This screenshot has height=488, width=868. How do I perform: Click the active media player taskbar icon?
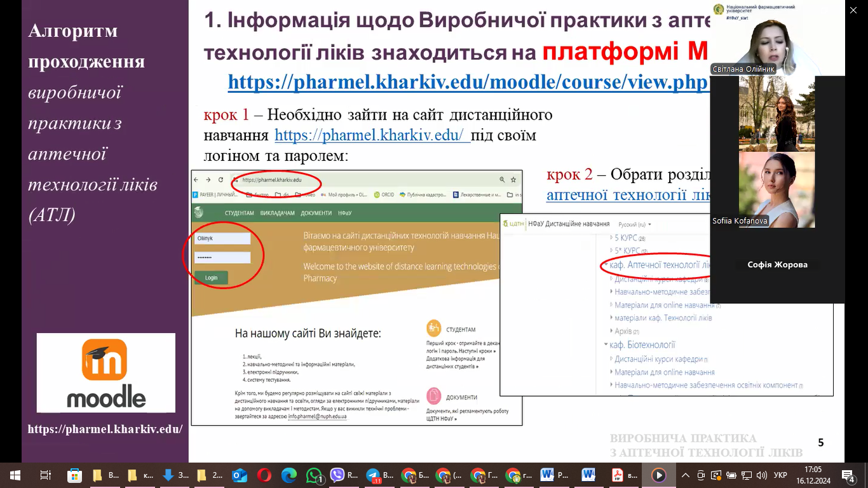(658, 475)
